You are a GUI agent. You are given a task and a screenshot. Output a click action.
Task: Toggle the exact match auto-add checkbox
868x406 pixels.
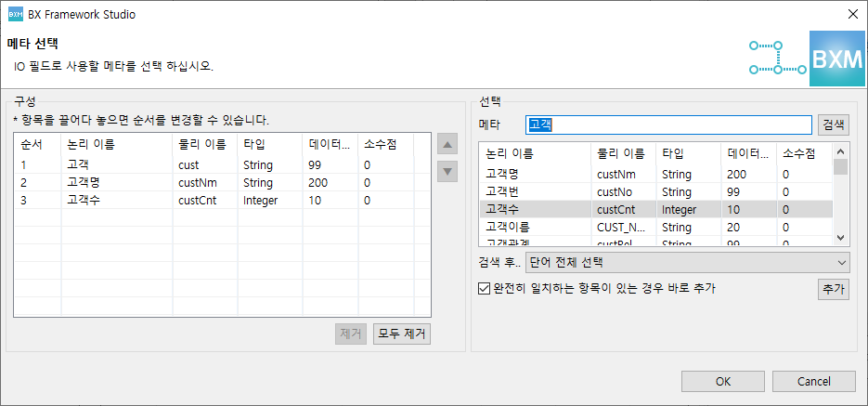pos(484,288)
